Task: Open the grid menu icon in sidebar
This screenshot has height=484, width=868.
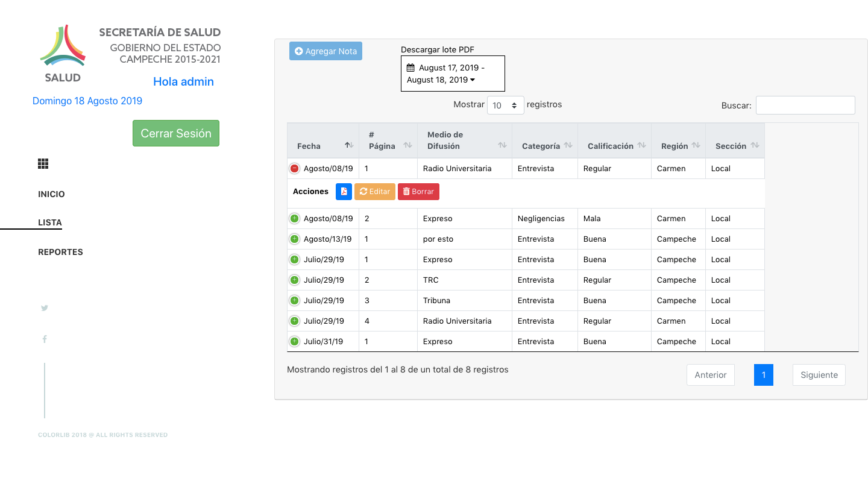Action: (x=43, y=164)
